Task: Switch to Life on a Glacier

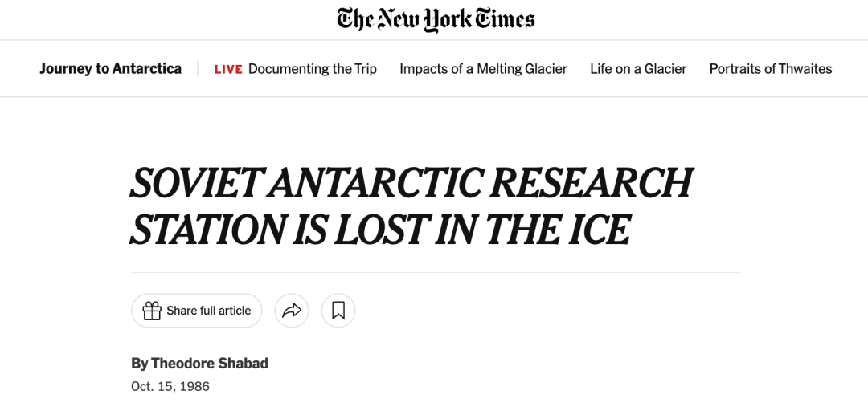Action: [638, 68]
